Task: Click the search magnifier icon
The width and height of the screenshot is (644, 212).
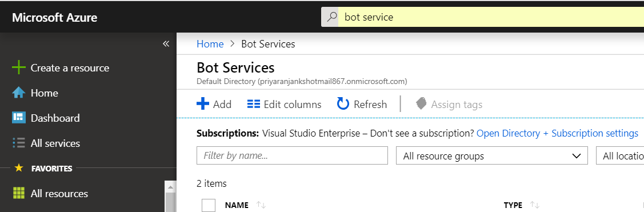Action: pos(331,17)
